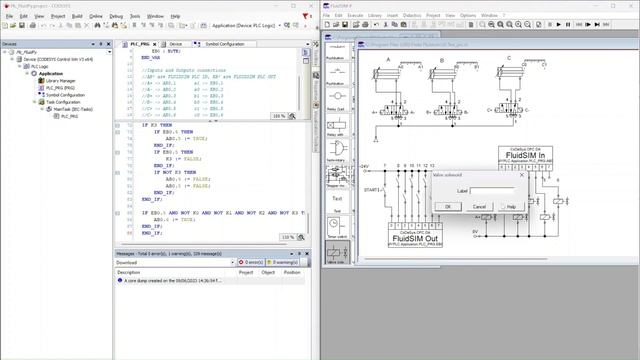Toggle the 0 error(s) filter in Messages
640x360 pixels.
click(x=251, y=262)
